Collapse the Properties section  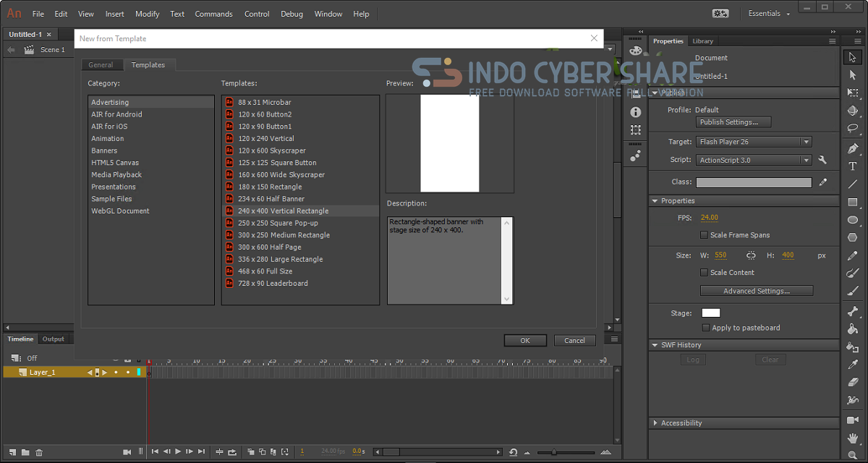pyautogui.click(x=655, y=201)
